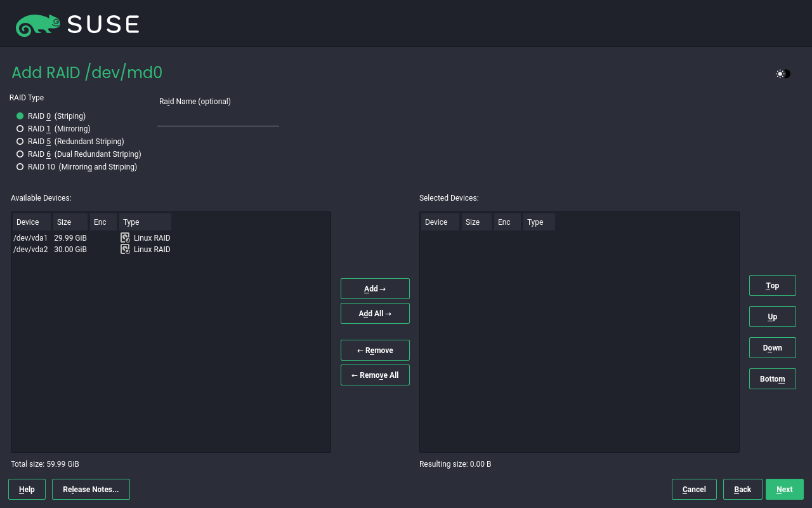Select RAID 0 (Striping) radio button
812x508 pixels.
(x=20, y=116)
